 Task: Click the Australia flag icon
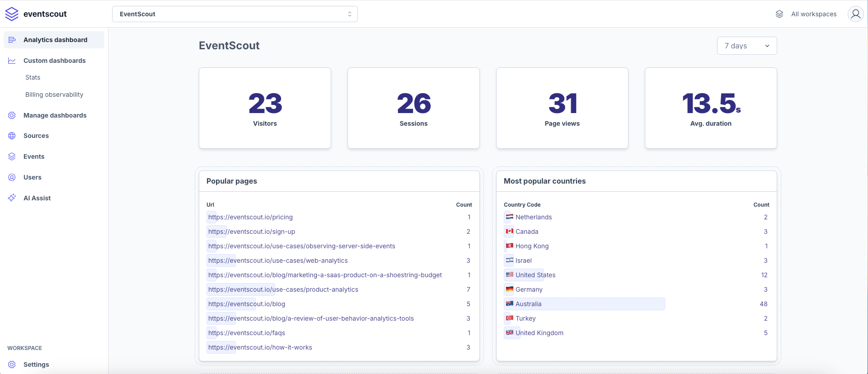(510, 303)
